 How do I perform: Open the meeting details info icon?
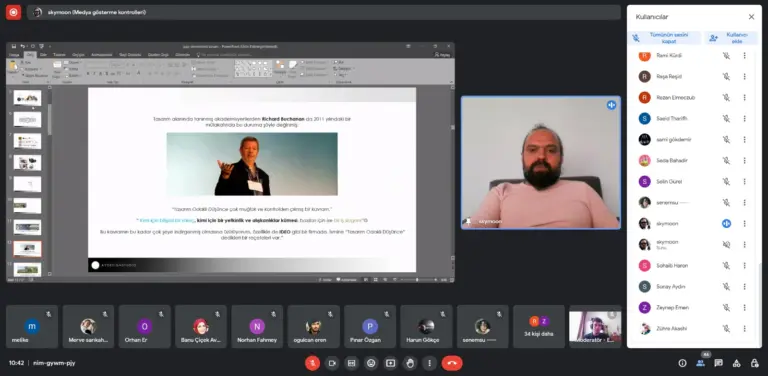682,363
